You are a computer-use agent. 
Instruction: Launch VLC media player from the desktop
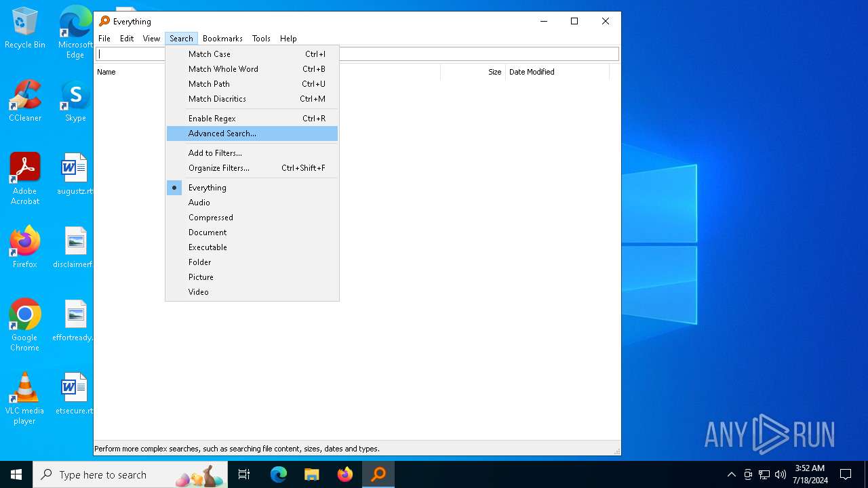point(25,399)
